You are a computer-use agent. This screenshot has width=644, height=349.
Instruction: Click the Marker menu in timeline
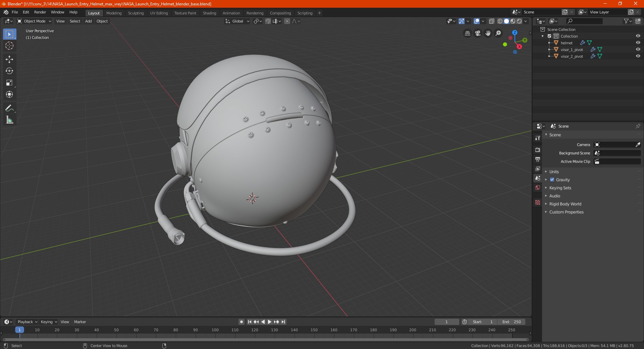(80, 322)
